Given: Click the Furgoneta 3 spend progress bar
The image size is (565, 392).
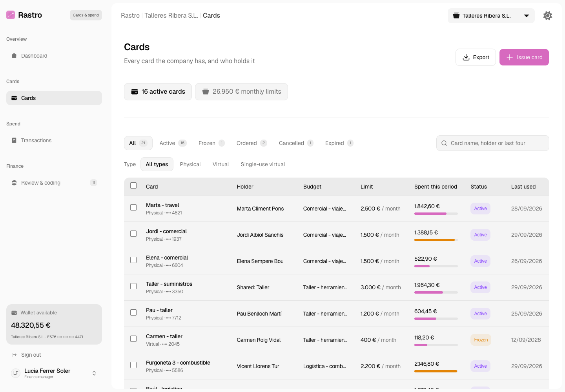Looking at the screenshot, I should [x=436, y=371].
